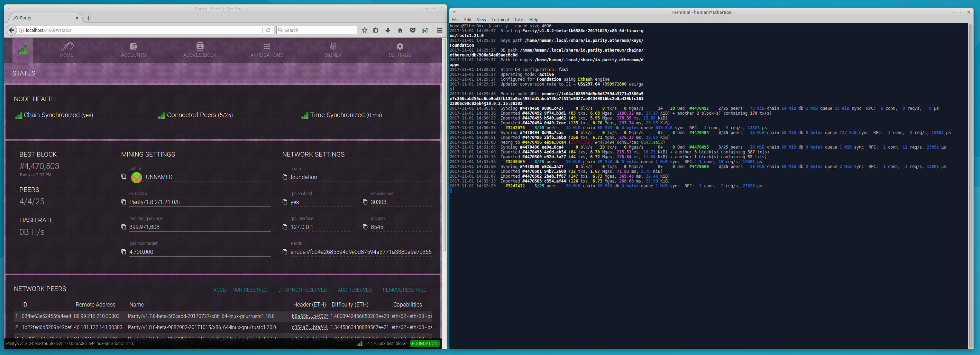The height and width of the screenshot is (355, 980).
Task: Open the Signer fingerprint icon
Action: tap(333, 46)
